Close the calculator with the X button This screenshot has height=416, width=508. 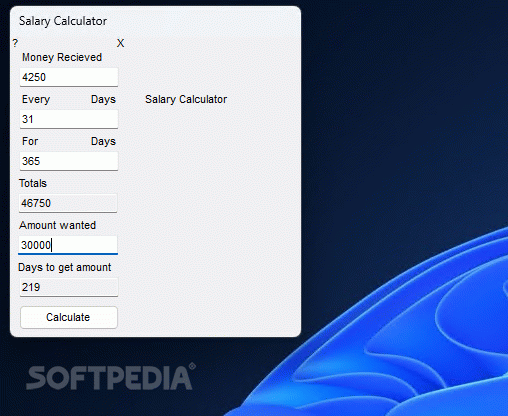click(120, 43)
